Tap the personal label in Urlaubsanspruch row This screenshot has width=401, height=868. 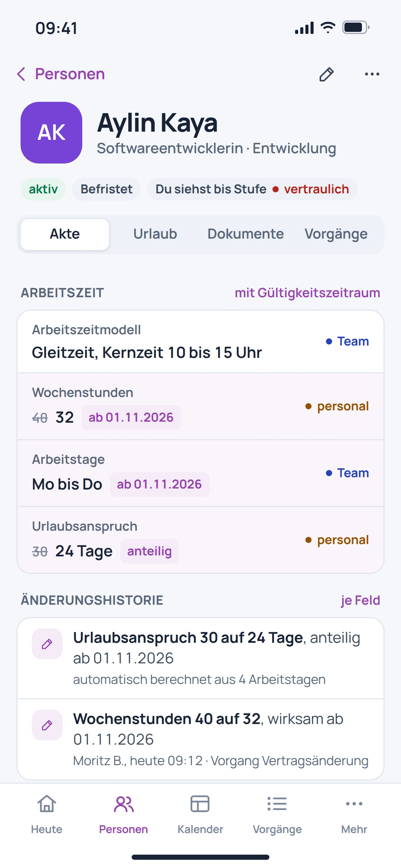(337, 540)
